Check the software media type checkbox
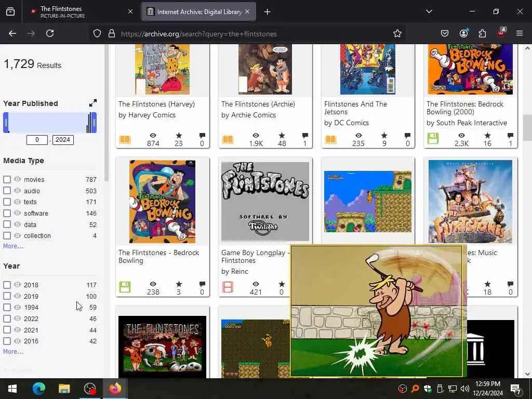532x399 pixels. pyautogui.click(x=7, y=213)
